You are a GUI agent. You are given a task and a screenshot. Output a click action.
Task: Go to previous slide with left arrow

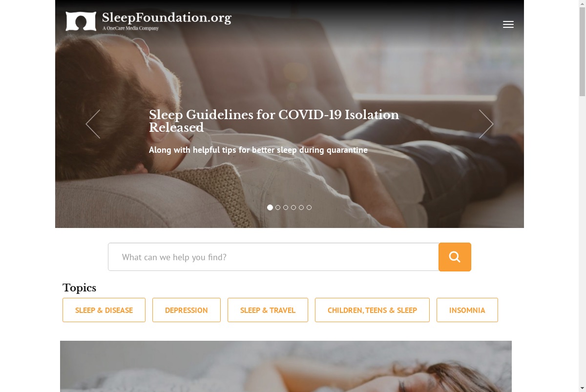click(x=93, y=124)
